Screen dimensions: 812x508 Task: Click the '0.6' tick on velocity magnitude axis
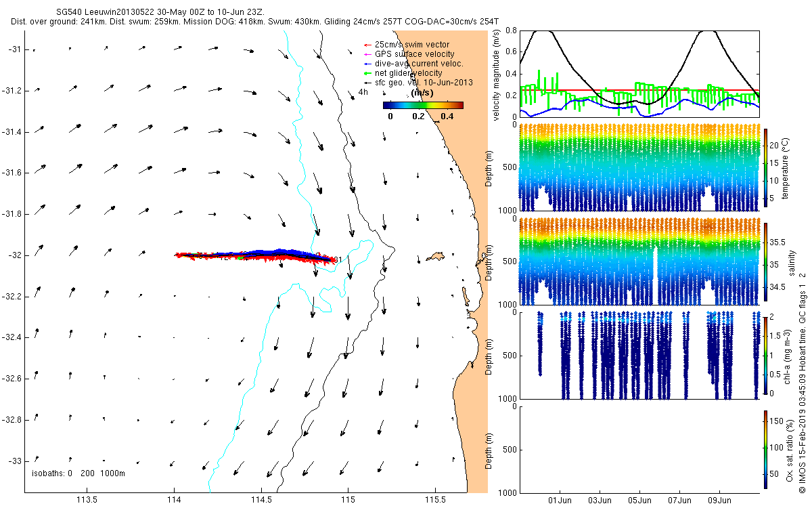[x=511, y=52]
